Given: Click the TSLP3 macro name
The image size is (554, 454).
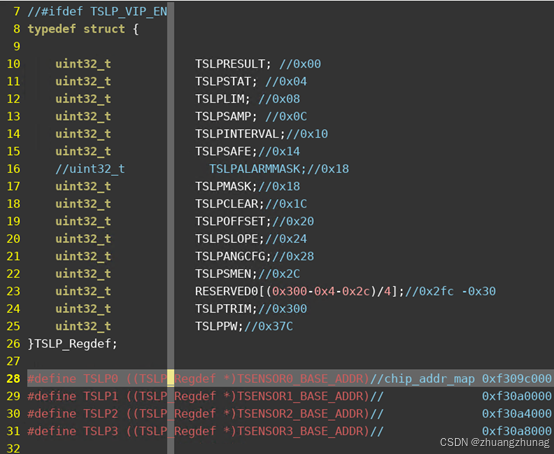Looking at the screenshot, I should click(100, 431).
